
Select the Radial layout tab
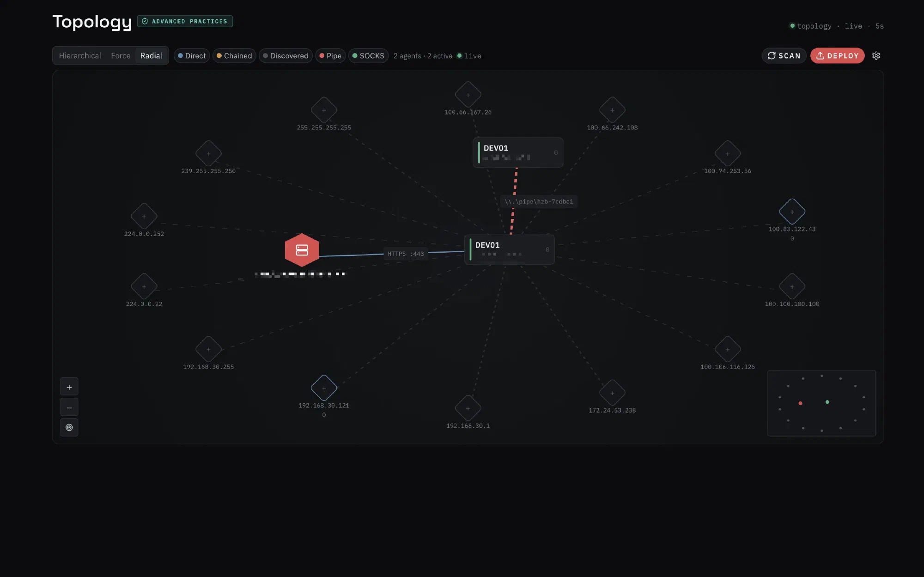pos(151,55)
